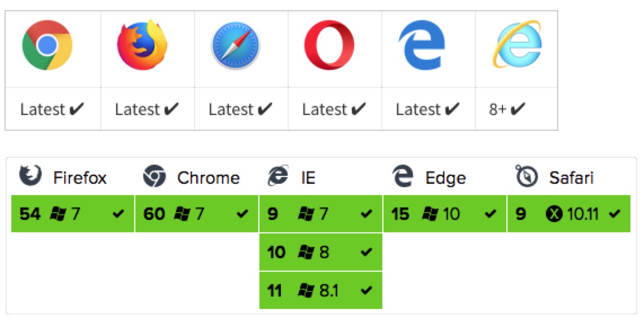644x327 pixels.
Task: Click the Edge 15 Windows 10 result cell
Action: click(x=445, y=214)
